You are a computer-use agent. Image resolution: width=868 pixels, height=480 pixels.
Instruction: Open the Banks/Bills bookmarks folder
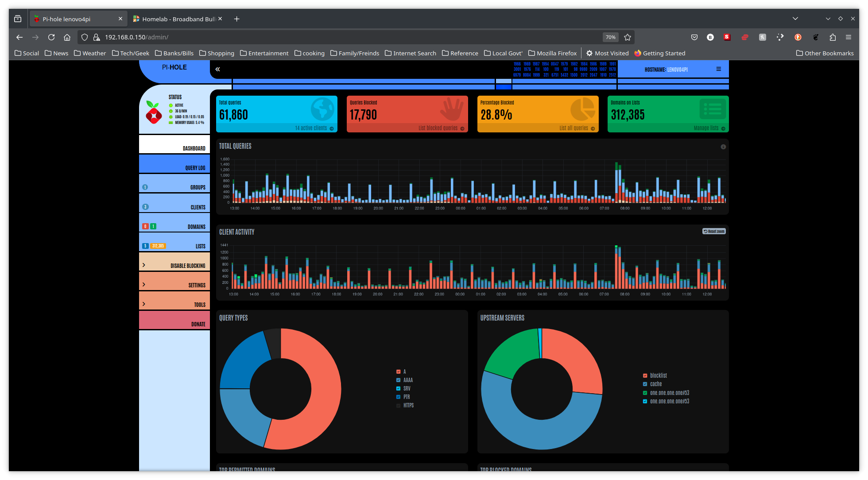(x=174, y=53)
